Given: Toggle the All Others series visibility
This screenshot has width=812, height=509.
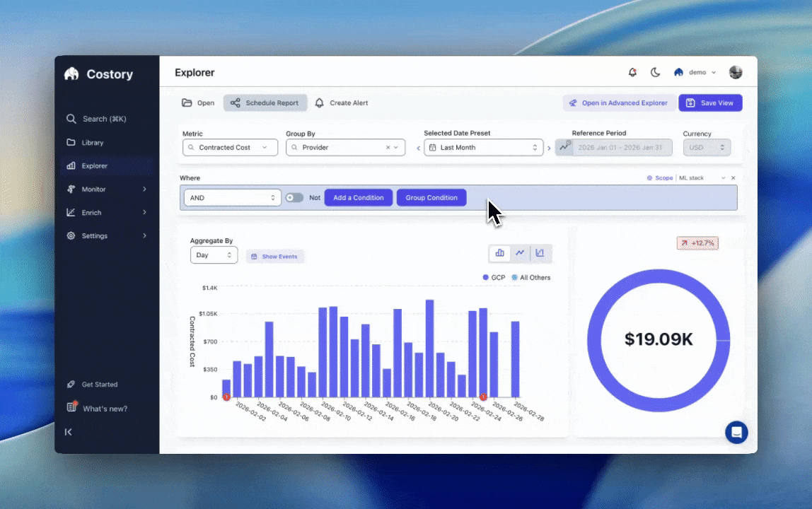Looking at the screenshot, I should click(x=531, y=277).
